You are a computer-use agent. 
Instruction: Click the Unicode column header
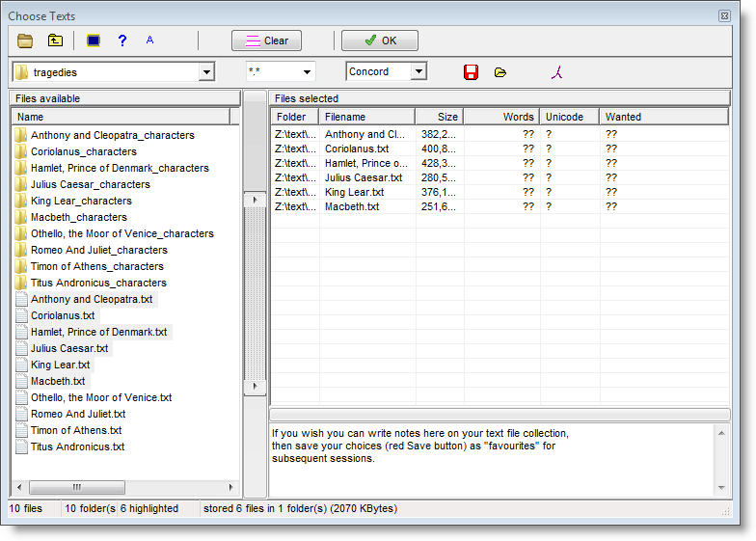[569, 117]
